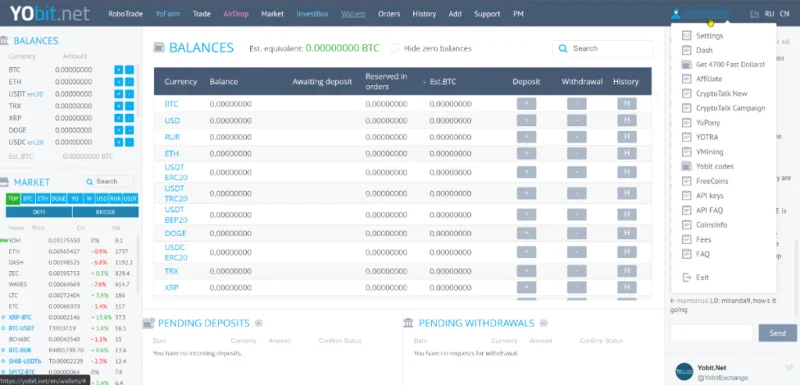This screenshot has width=800, height=385.
Task: Select the DOGE market tab
Action: click(x=58, y=199)
